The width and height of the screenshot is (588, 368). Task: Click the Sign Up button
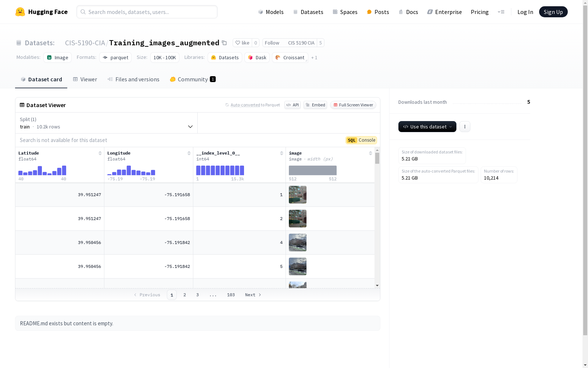click(553, 12)
